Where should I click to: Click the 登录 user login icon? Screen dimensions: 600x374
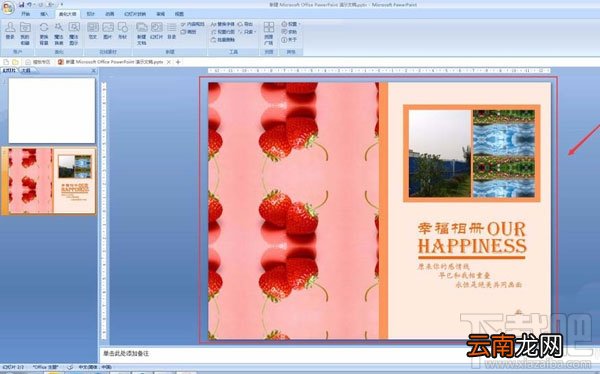[10, 31]
